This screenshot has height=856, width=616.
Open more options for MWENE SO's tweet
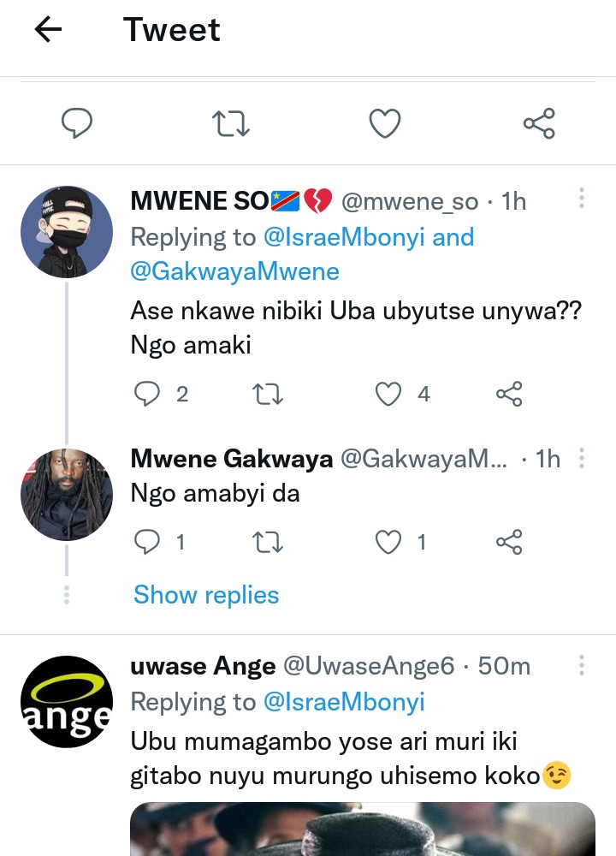click(x=581, y=199)
